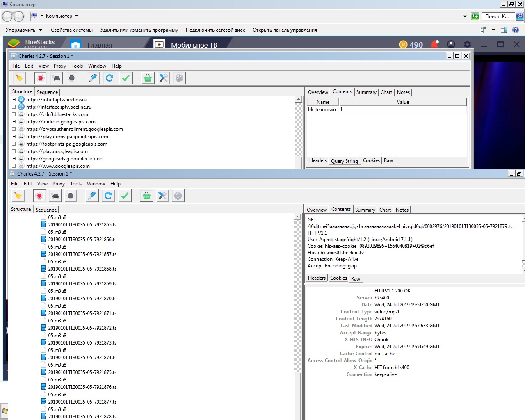Open settings gear icon in upper Charles toolbar
Screen dimensions: 525x420
point(179,78)
